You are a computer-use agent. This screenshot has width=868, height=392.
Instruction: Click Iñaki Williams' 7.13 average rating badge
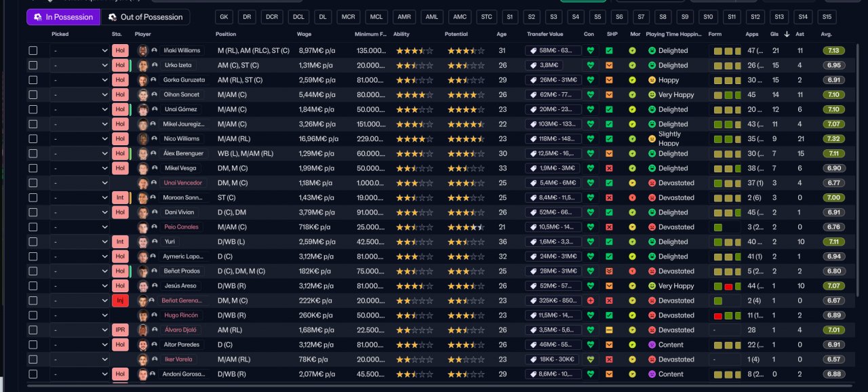click(x=833, y=50)
